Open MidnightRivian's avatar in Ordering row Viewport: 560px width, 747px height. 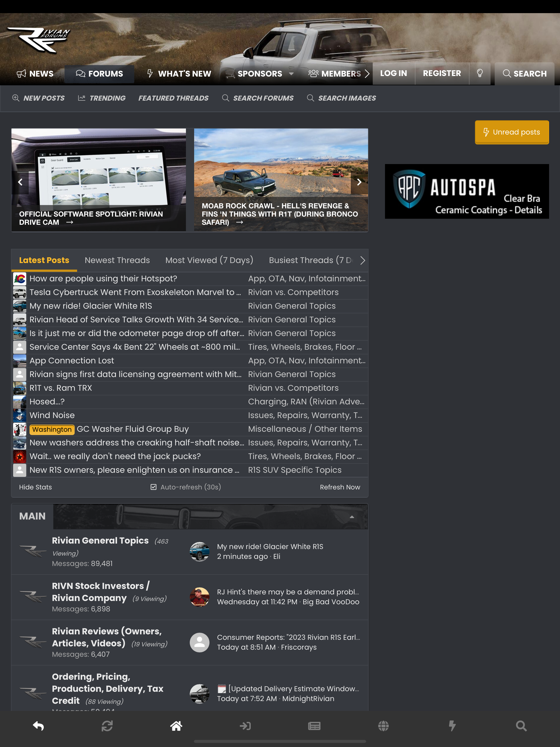pyautogui.click(x=199, y=694)
